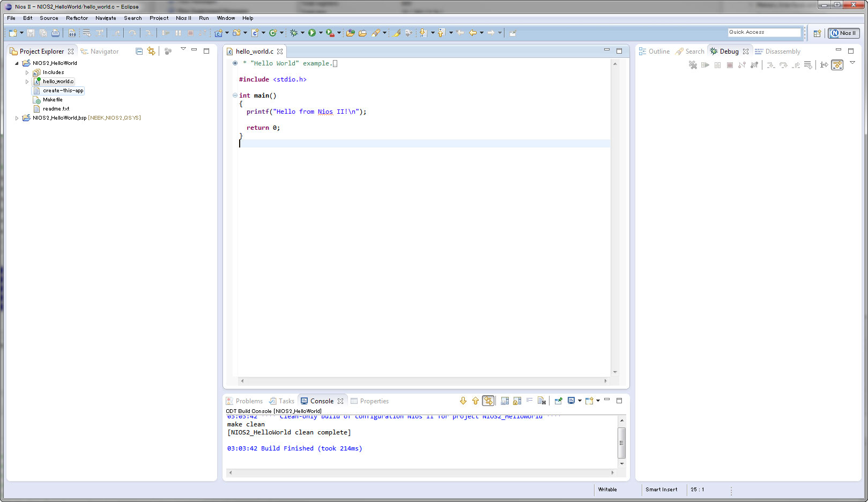The height and width of the screenshot is (502, 868).
Task: Open Run button dropdown arrow
Action: tap(321, 33)
